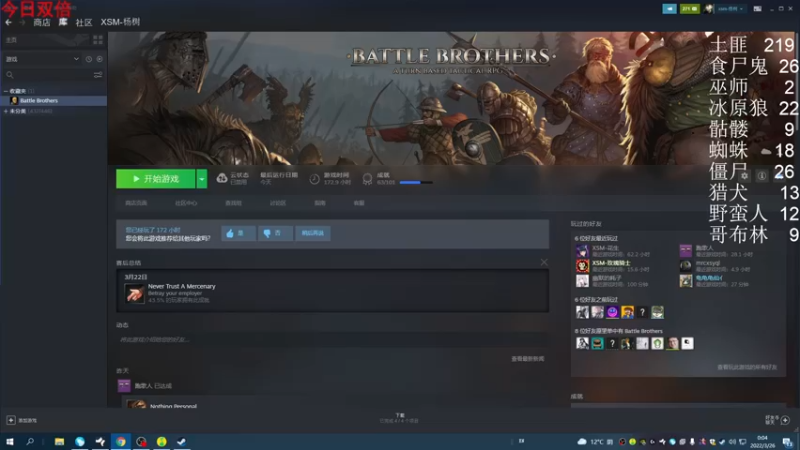This screenshot has width=800, height=450.
Task: Click the library Home (主页) button
Action: click(x=11, y=40)
